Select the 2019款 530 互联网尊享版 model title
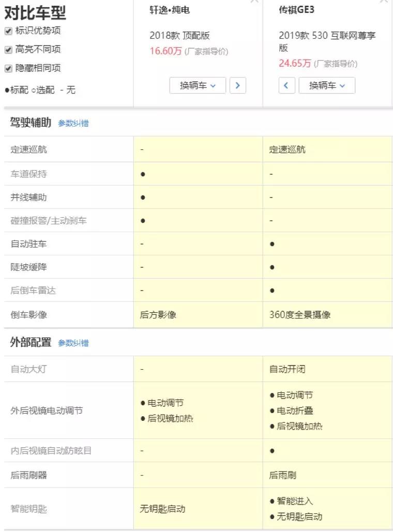 [327, 41]
